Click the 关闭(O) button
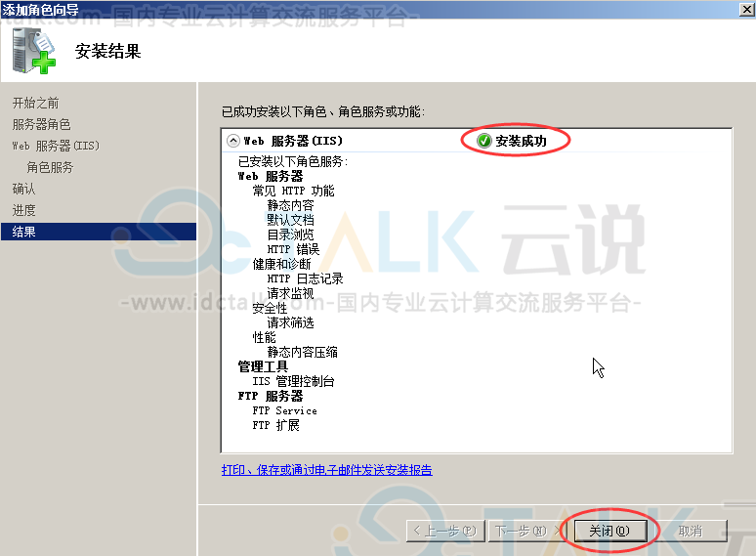Image resolution: width=756 pixels, height=556 pixels. (x=609, y=531)
